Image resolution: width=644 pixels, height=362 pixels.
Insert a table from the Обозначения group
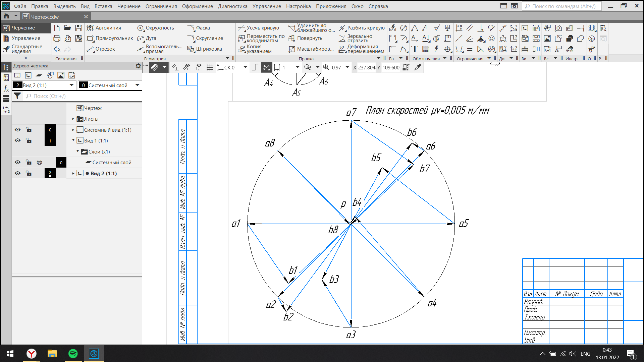pyautogui.click(x=426, y=49)
